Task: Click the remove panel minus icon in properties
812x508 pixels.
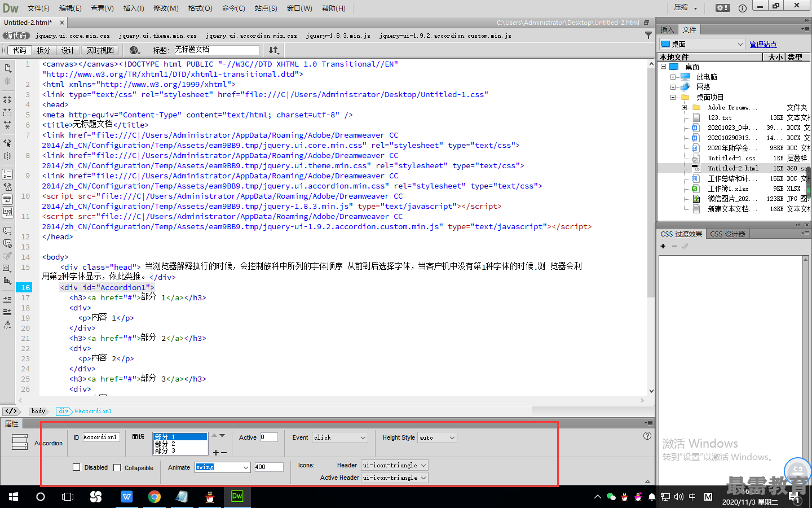Action: pyautogui.click(x=224, y=453)
